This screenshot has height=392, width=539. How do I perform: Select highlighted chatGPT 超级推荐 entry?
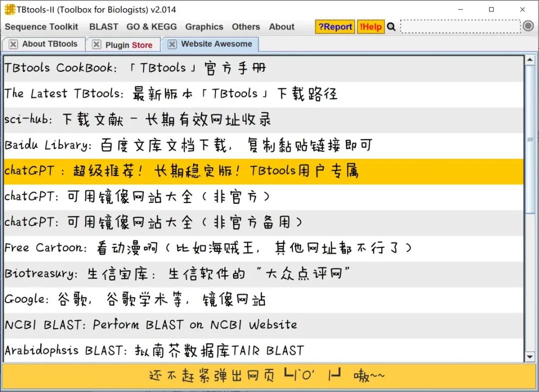pos(264,172)
